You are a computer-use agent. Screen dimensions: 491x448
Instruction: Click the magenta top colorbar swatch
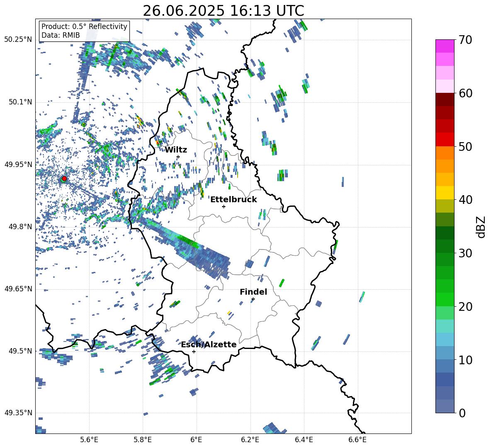[x=445, y=46]
